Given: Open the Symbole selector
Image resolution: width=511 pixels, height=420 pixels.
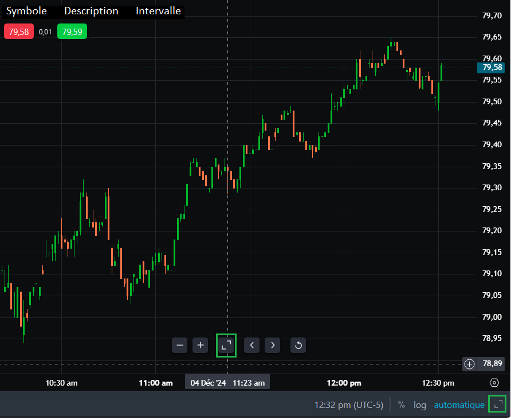Looking at the screenshot, I should point(26,11).
